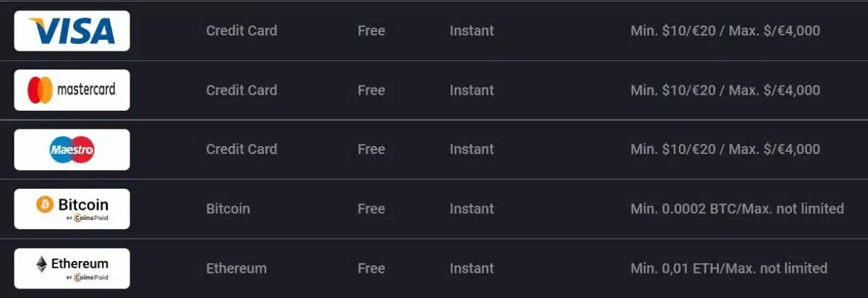Click the orange Bitcoin coin symbol
The width and height of the screenshot is (868, 298).
(x=45, y=205)
